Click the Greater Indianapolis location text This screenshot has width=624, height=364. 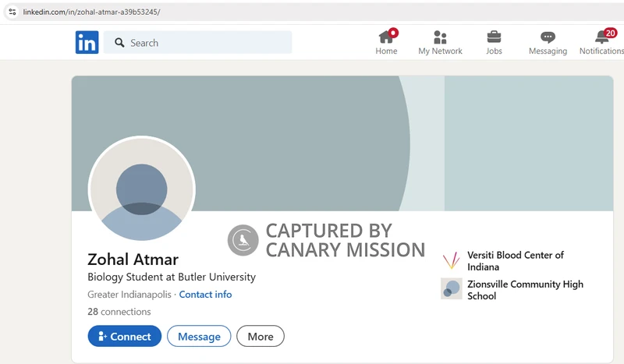129,295
